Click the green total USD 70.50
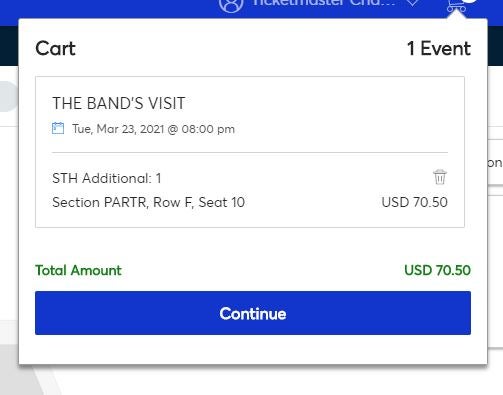Screen dimensions: 503x395 pyautogui.click(x=437, y=270)
